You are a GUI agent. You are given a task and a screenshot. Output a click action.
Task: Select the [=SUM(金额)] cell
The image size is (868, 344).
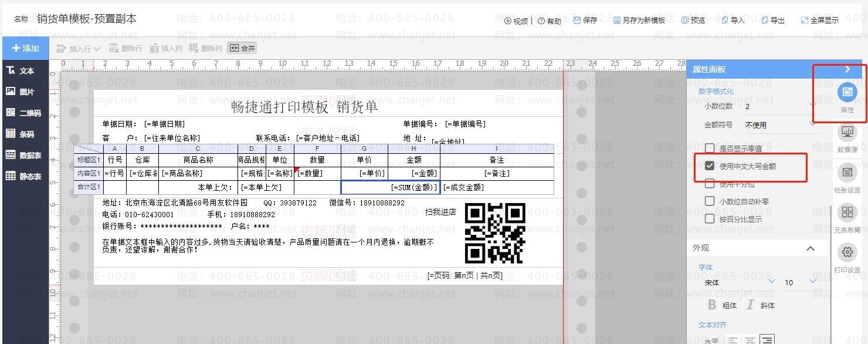tap(390, 187)
